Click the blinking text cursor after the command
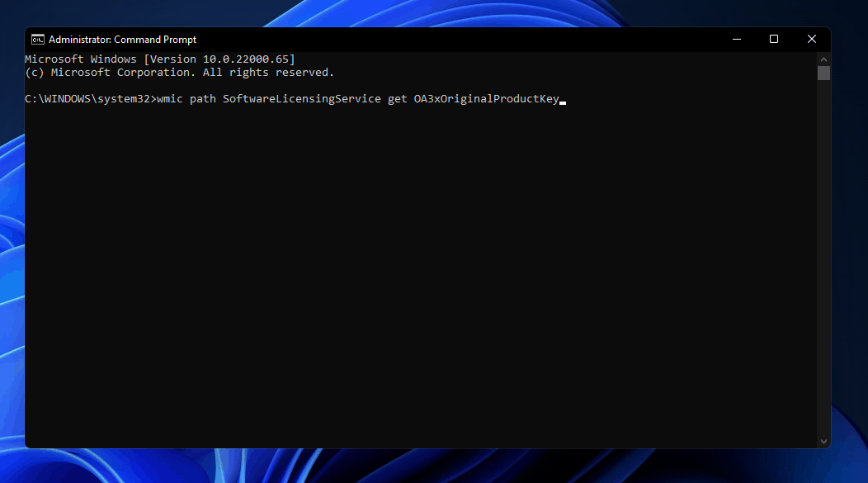868x483 pixels. click(563, 101)
